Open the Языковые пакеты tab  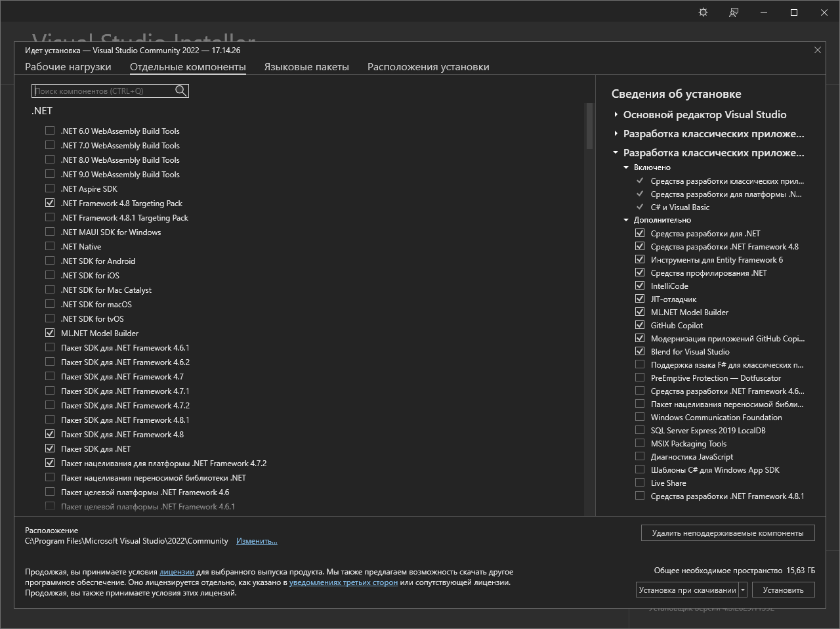click(x=306, y=67)
